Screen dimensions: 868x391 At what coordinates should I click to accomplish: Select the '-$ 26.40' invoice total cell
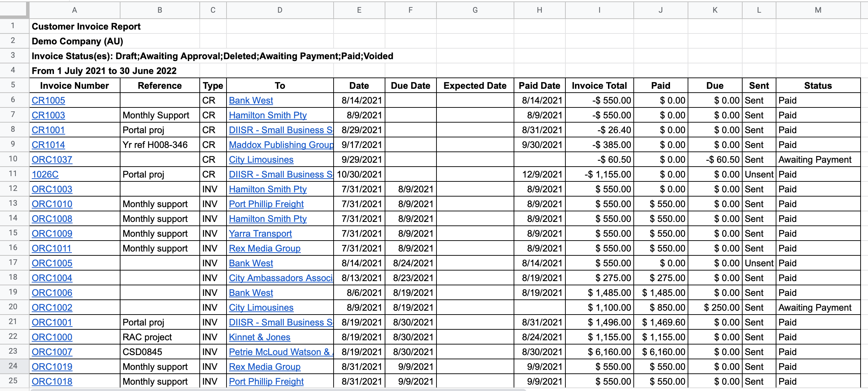tap(599, 130)
